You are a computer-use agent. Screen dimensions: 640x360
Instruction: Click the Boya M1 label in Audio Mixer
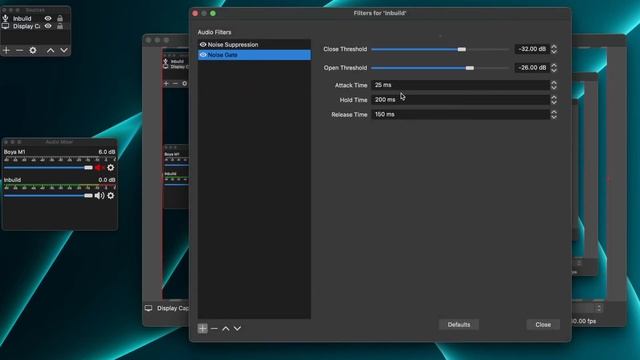(14, 152)
